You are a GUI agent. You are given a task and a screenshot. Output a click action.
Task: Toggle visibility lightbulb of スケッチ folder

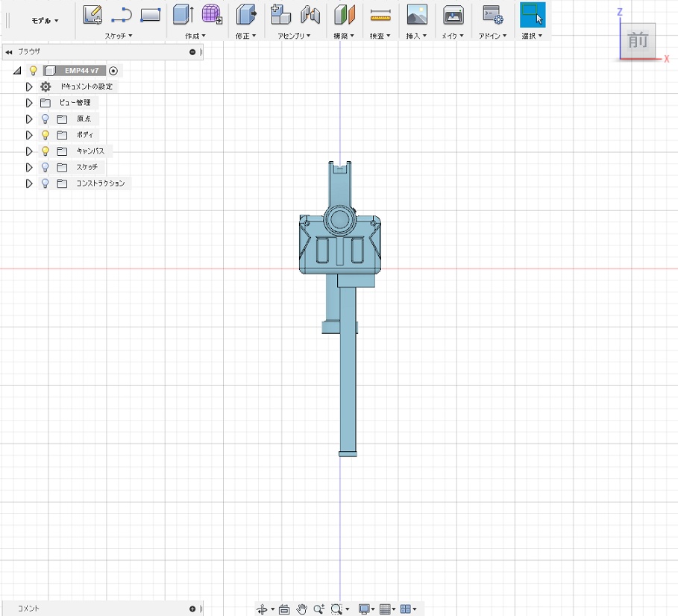coord(45,167)
